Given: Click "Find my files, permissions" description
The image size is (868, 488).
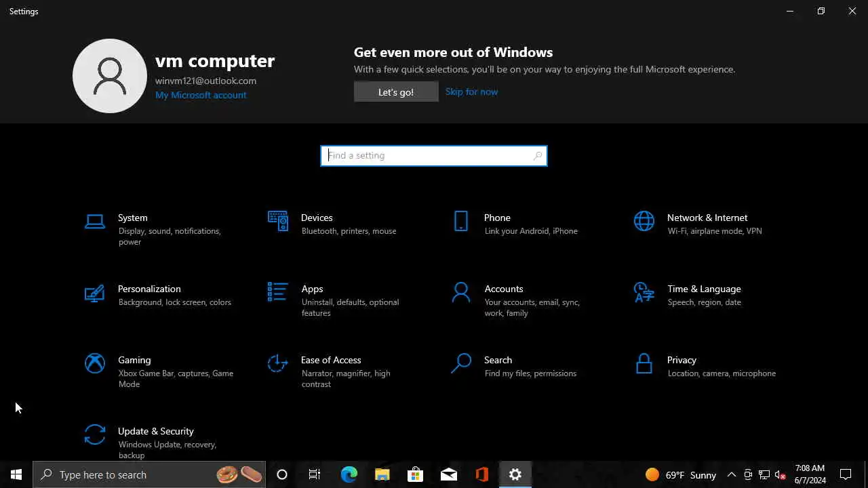Looking at the screenshot, I should pos(530,373).
